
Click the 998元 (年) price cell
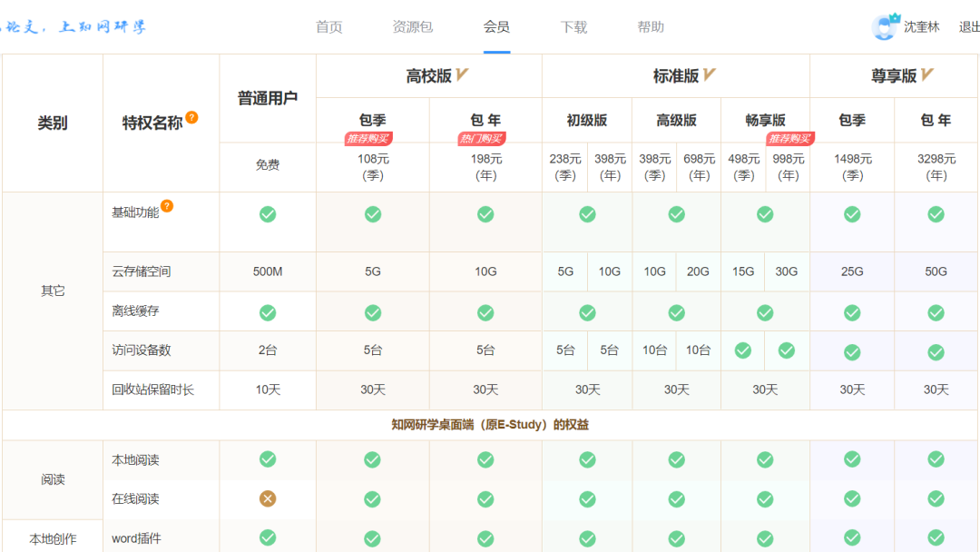pyautogui.click(x=789, y=167)
